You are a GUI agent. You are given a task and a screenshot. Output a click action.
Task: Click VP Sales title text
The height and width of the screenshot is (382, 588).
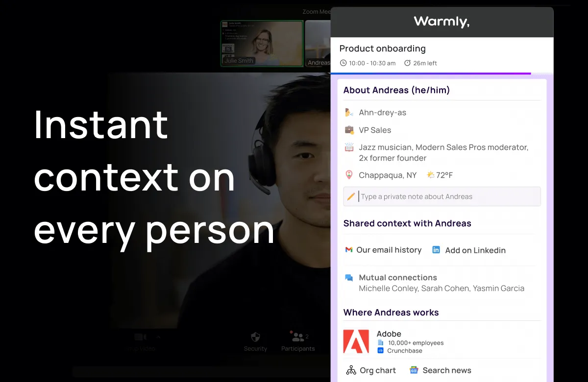pyautogui.click(x=375, y=130)
